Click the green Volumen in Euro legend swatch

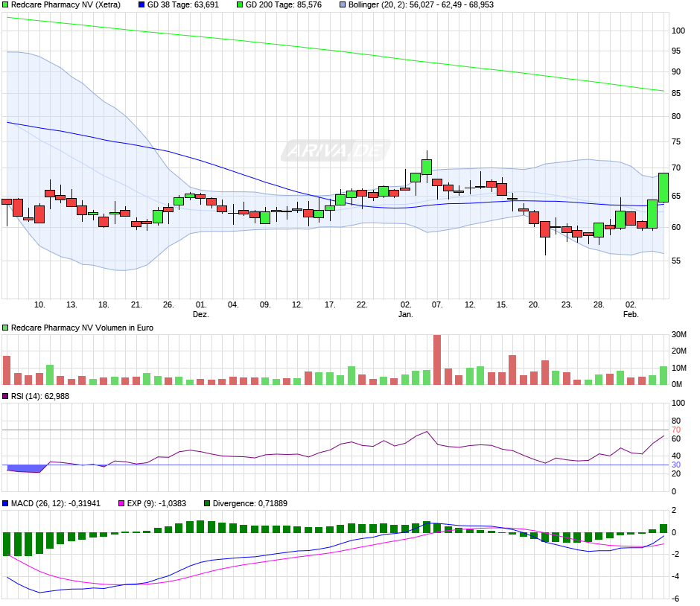tap(5, 328)
